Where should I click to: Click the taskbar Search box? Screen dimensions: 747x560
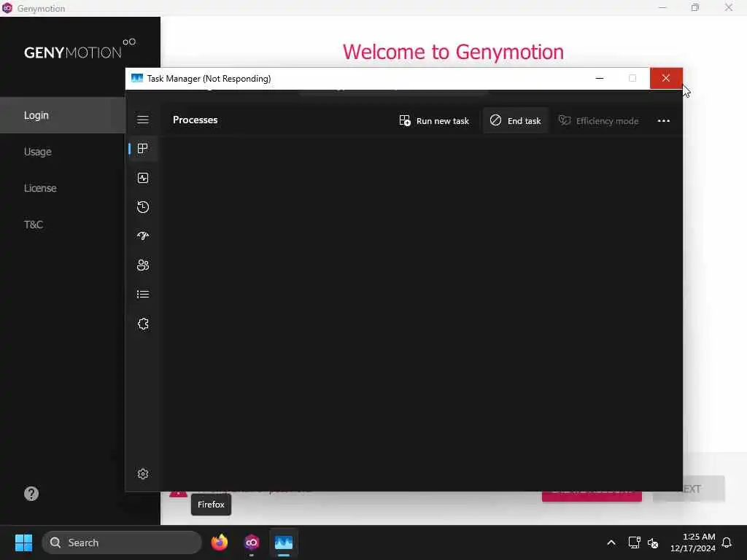pyautogui.click(x=122, y=542)
